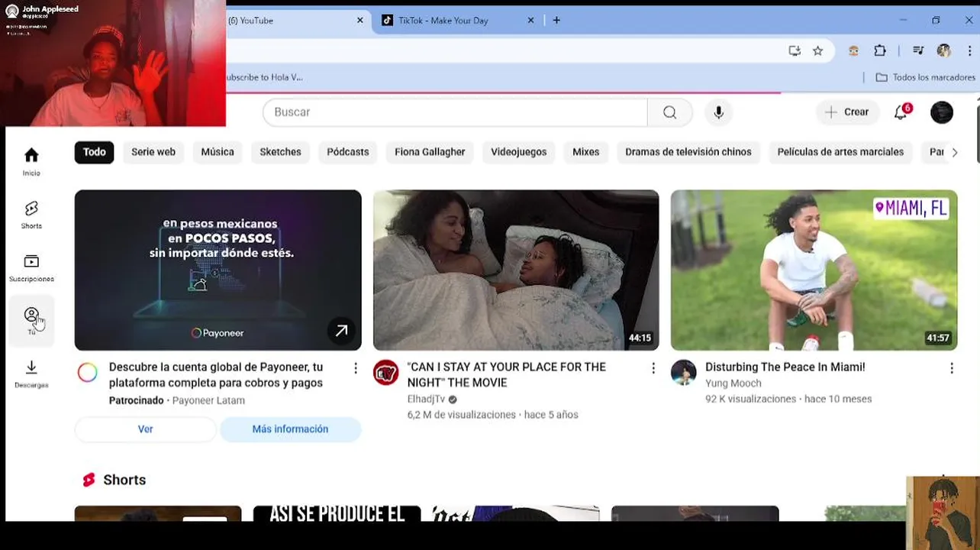Open the CAN I STAY AT YOUR PLACE video title
980x550 pixels.
pos(507,375)
